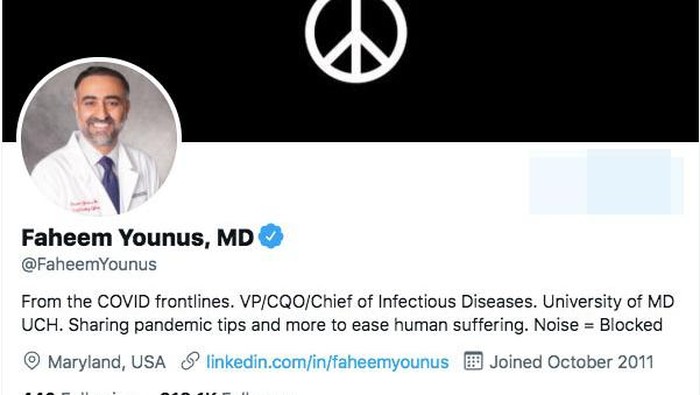The image size is (700, 395).
Task: Open the black header banner image
Action: tap(350, 71)
